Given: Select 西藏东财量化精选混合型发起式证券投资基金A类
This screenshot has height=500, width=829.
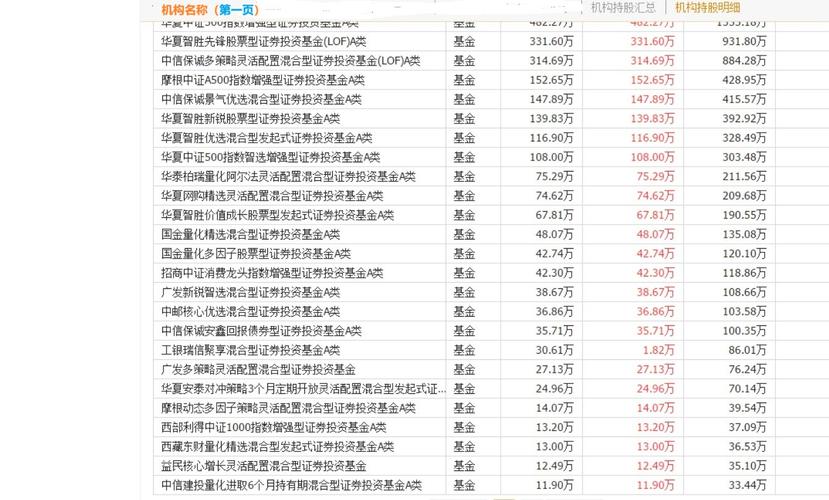Looking at the screenshot, I should (278, 447).
